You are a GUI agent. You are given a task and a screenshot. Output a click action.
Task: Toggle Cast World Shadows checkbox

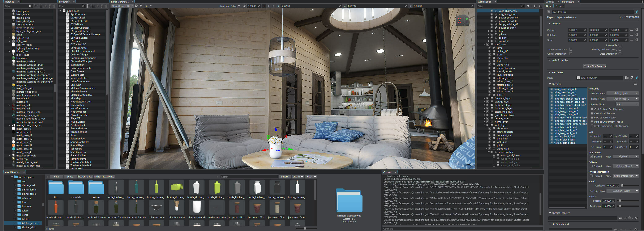click(592, 113)
